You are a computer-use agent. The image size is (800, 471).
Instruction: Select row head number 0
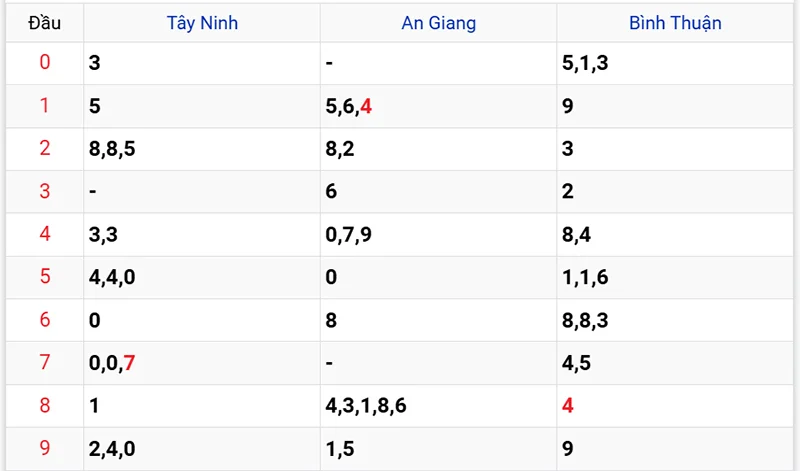[x=44, y=63]
